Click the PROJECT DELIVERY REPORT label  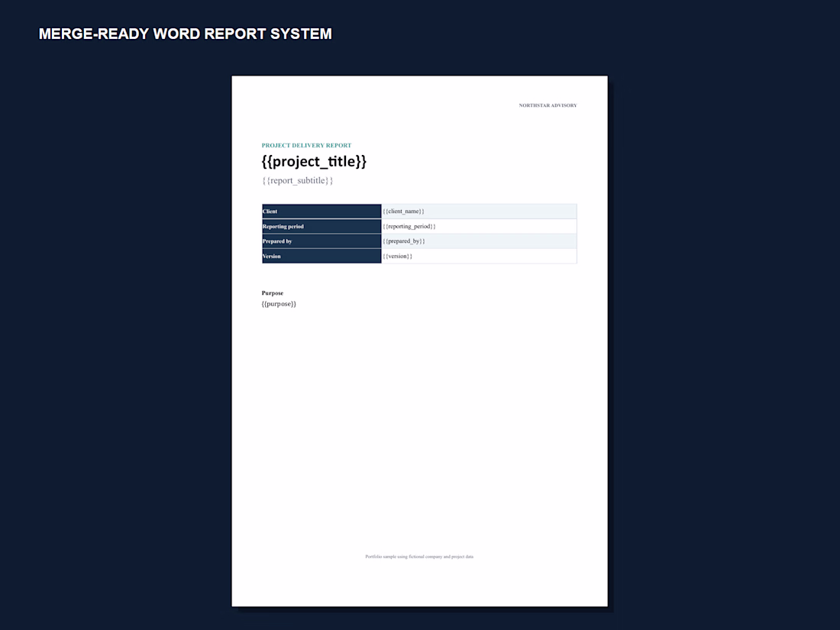pos(306,145)
